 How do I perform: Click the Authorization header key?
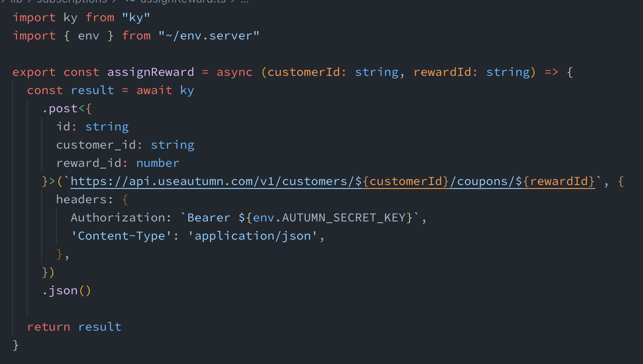[x=118, y=218]
